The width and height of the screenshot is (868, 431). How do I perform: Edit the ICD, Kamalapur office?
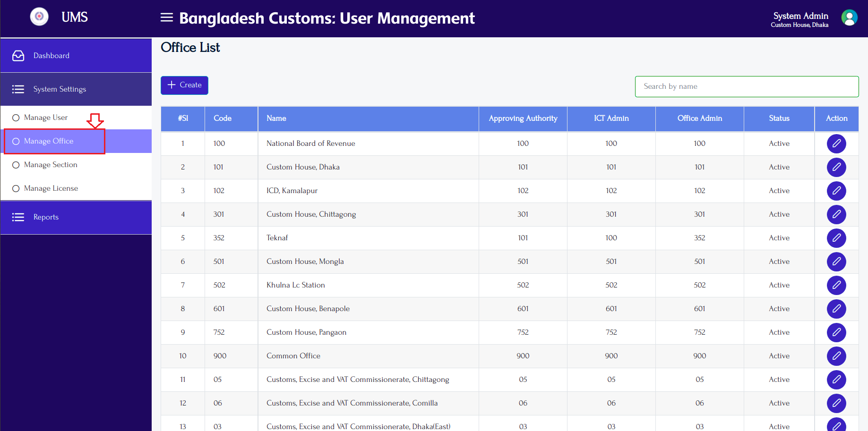click(x=836, y=191)
